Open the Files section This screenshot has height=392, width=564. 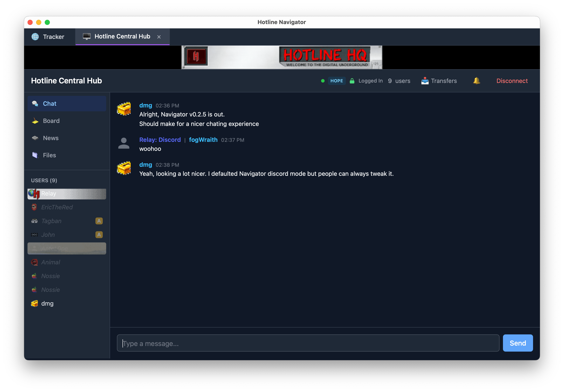67,155
